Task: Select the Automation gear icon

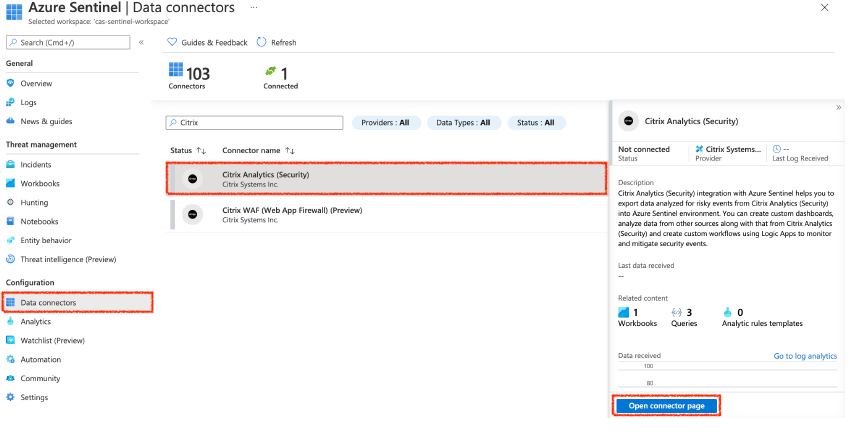Action: (11, 360)
